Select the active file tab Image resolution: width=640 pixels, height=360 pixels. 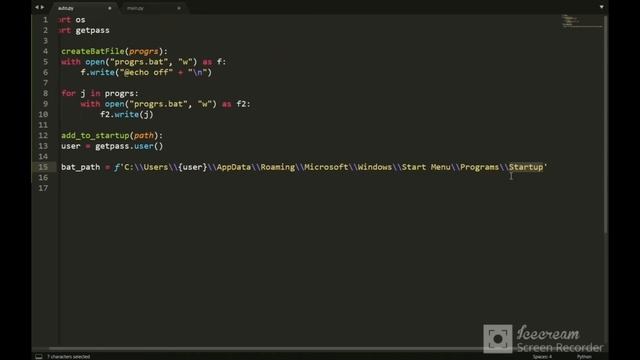84,8
